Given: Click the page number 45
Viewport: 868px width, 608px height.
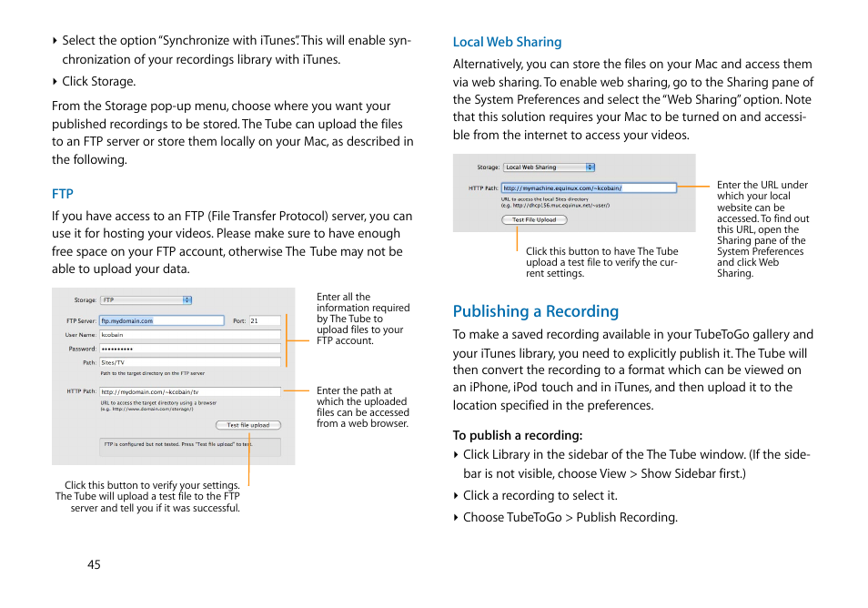Looking at the screenshot, I should (x=94, y=565).
